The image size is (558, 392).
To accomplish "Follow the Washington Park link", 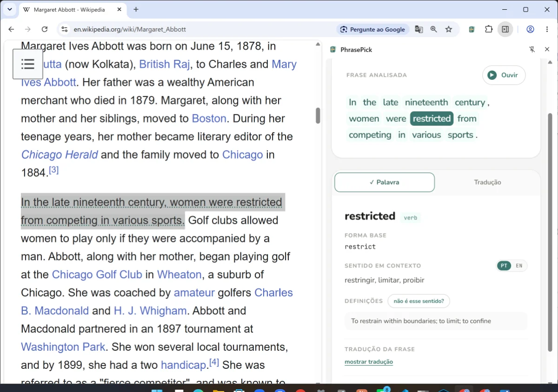I will click(63, 347).
